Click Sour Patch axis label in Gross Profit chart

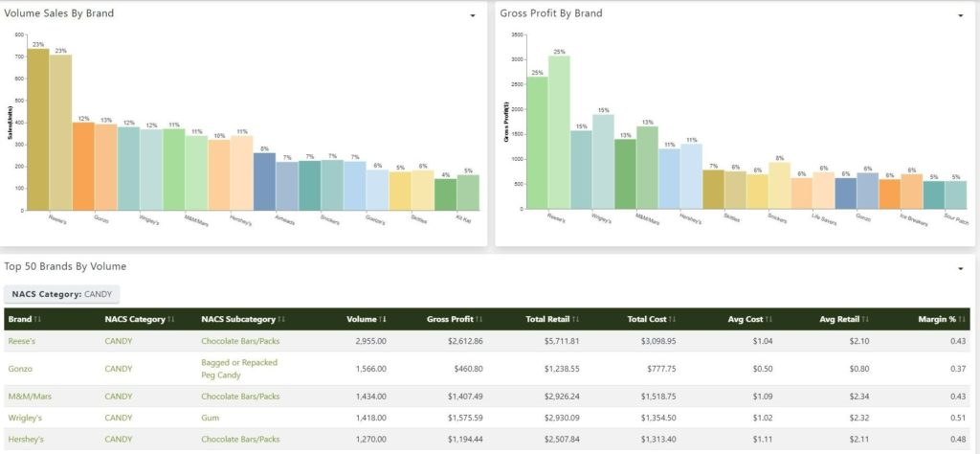[x=956, y=220]
